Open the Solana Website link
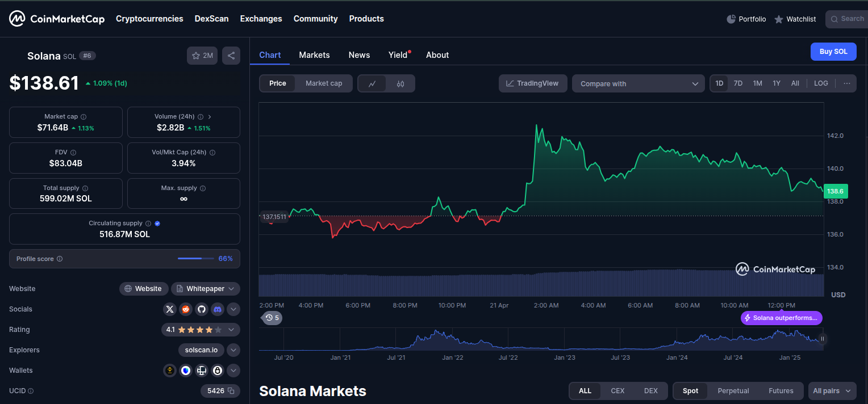The image size is (868, 404). pyautogui.click(x=144, y=289)
